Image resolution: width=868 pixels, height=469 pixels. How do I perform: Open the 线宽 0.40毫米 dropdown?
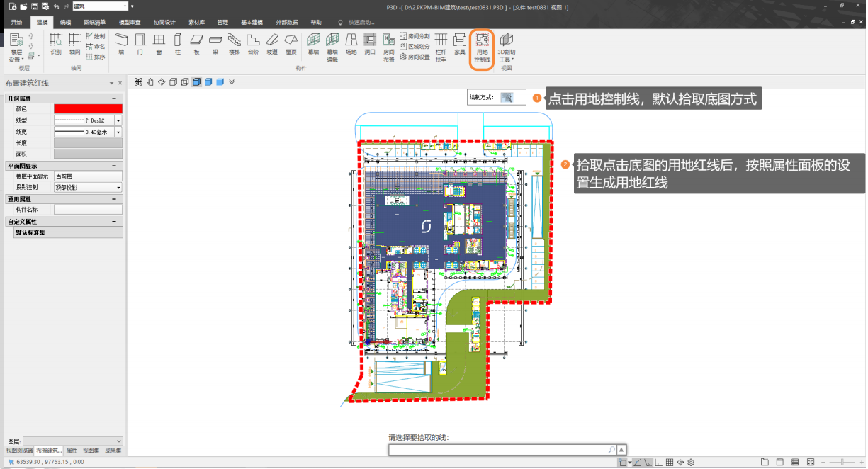tap(118, 132)
